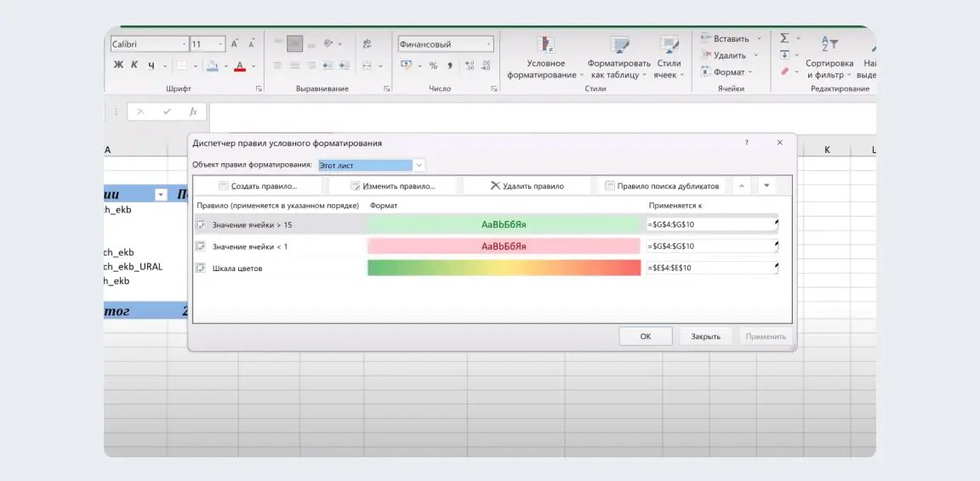Toggle italic (К) formatting
The image size is (980, 481).
coord(134,65)
